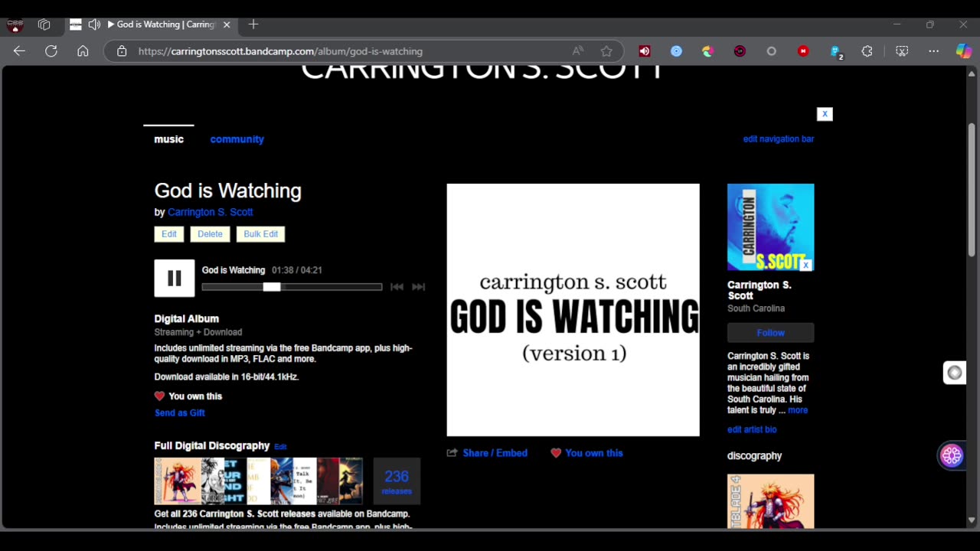Remove the artist photo with its X icon
The height and width of the screenshot is (551, 980).
point(806,265)
